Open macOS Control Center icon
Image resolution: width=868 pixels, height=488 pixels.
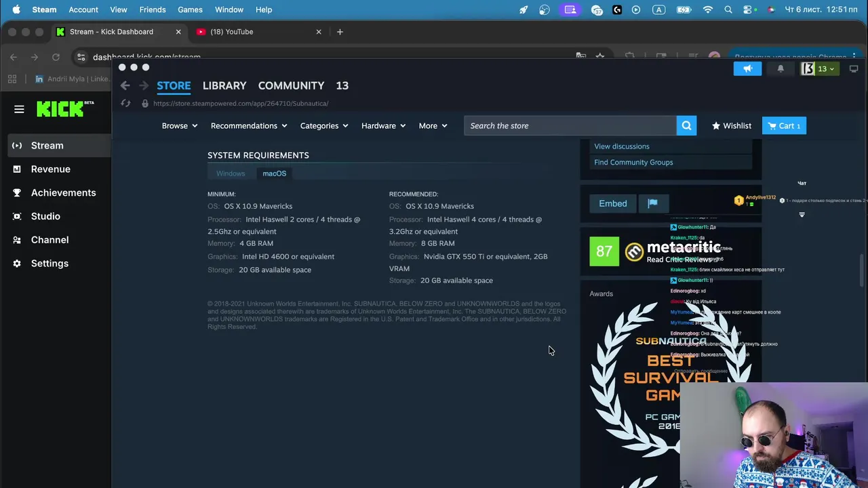(748, 9)
